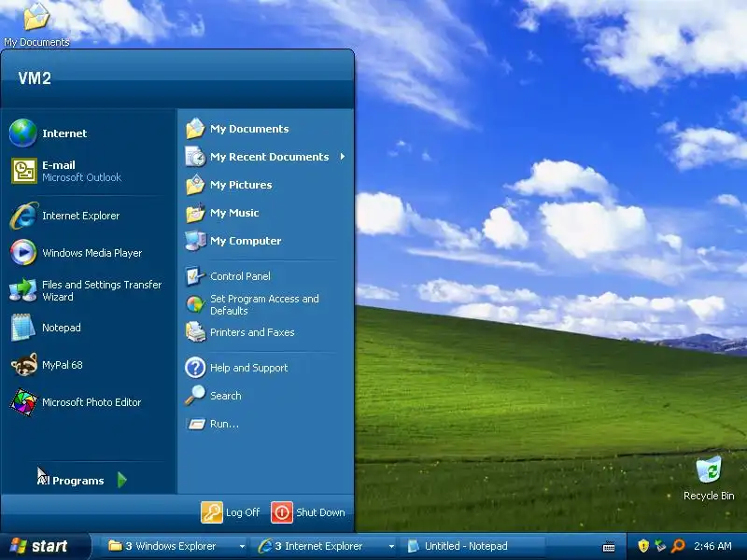Launch the MyPal 68 raccoon icon
Image resolution: width=747 pixels, height=560 pixels.
[24, 365]
